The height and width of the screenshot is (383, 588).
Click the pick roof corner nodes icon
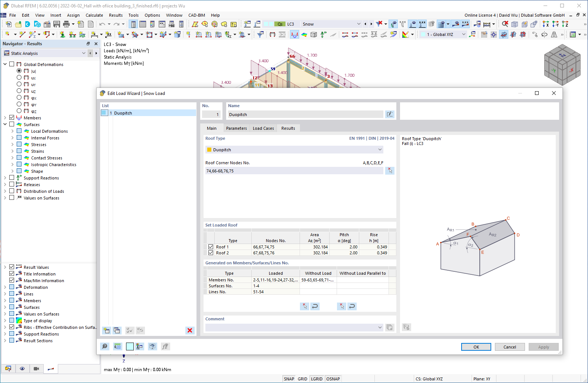coord(390,171)
